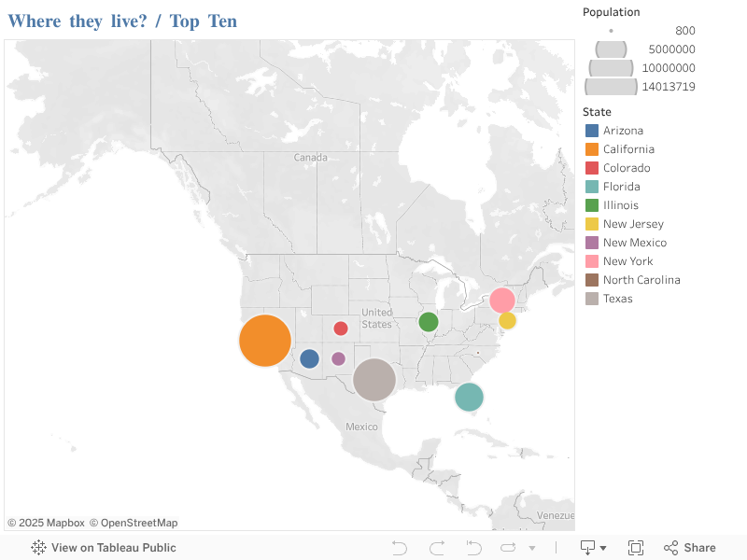The height and width of the screenshot is (560, 747).
Task: Click the redo arrow in the toolbar
Action: pyautogui.click(x=437, y=548)
